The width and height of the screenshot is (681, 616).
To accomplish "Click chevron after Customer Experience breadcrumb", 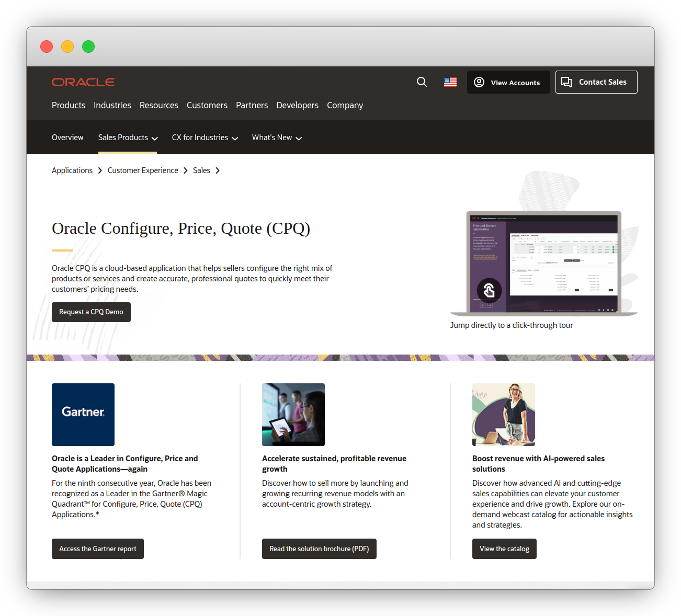I will coord(186,170).
